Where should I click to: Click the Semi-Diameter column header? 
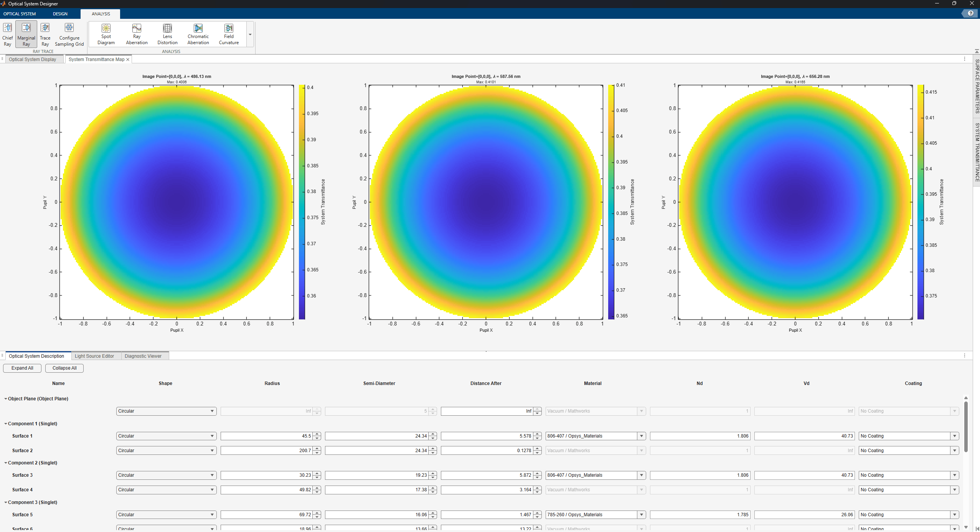click(x=379, y=383)
